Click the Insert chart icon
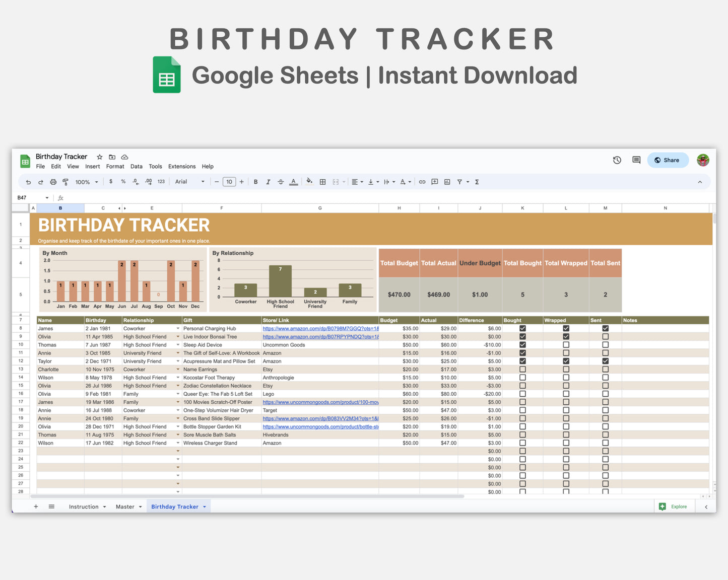Image resolution: width=728 pixels, height=580 pixels. click(x=447, y=182)
